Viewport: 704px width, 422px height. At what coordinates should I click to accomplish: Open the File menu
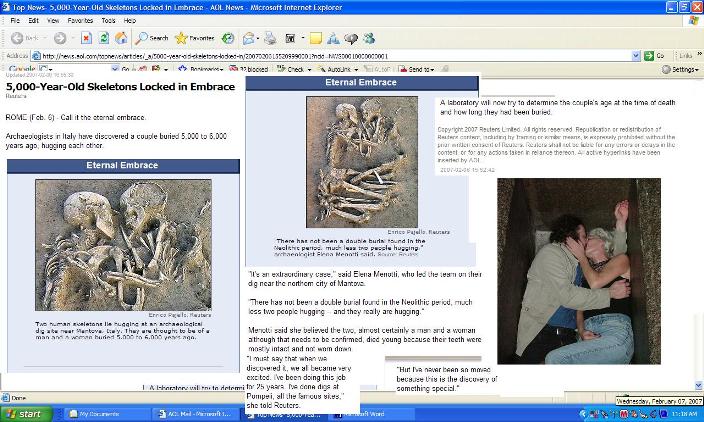(15, 20)
